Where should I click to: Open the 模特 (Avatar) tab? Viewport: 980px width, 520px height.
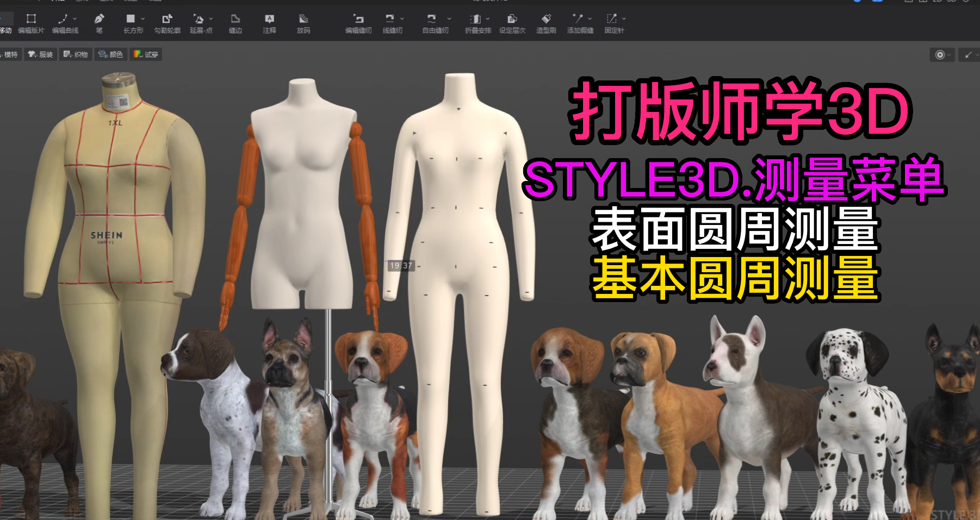point(10,54)
